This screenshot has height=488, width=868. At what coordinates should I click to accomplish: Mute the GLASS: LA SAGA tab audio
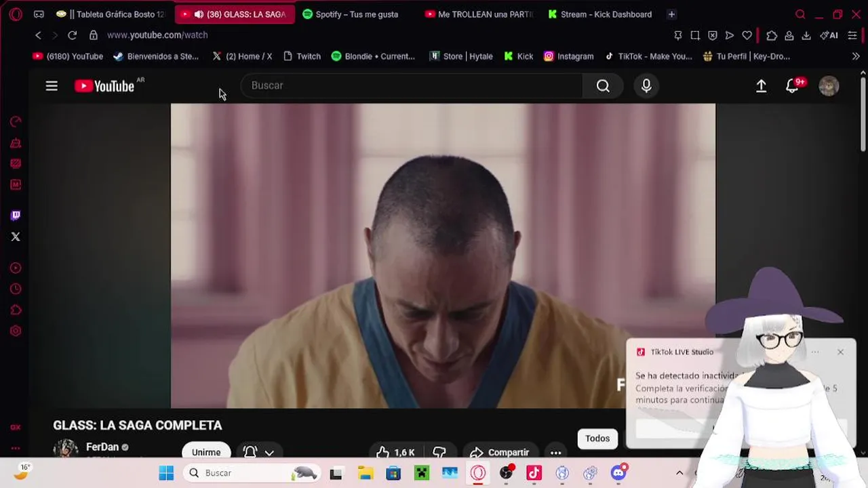(x=199, y=14)
